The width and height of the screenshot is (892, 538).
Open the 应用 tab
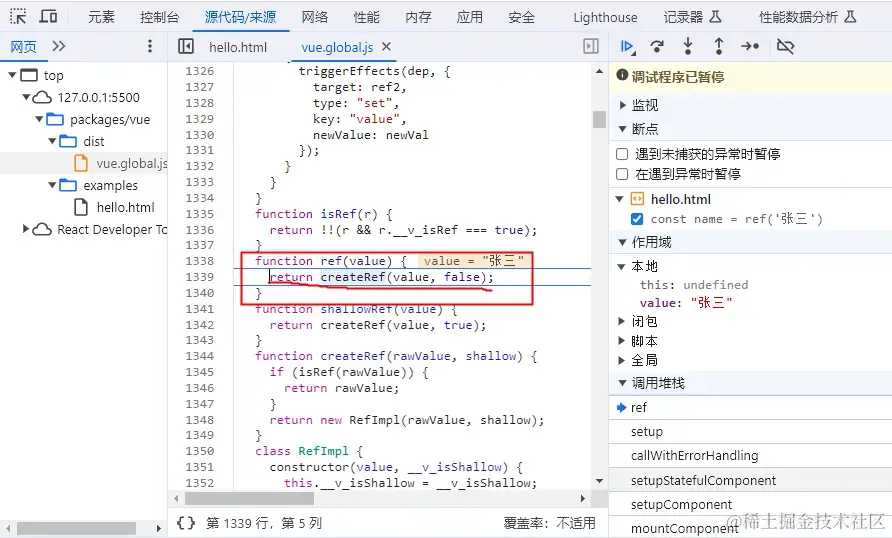(x=469, y=17)
